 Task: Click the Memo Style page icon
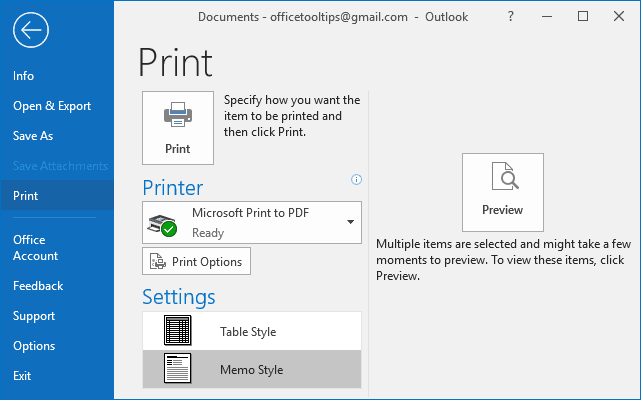pos(177,369)
